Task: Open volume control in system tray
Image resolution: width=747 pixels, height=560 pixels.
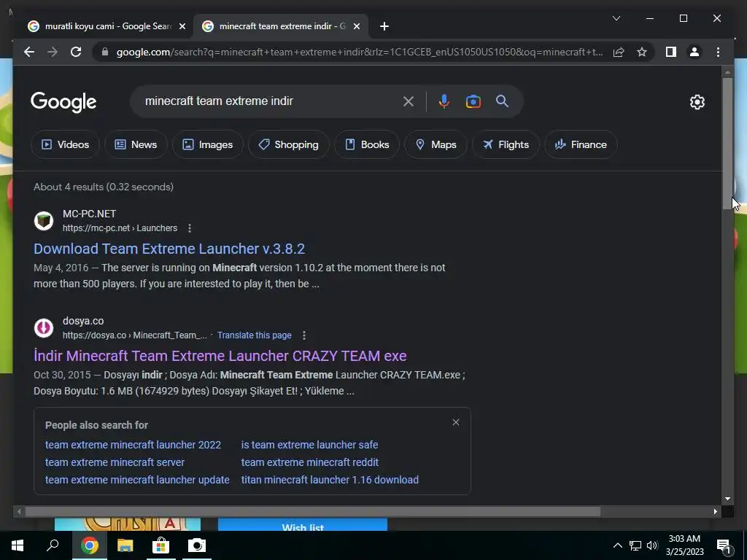Action: tap(653, 545)
